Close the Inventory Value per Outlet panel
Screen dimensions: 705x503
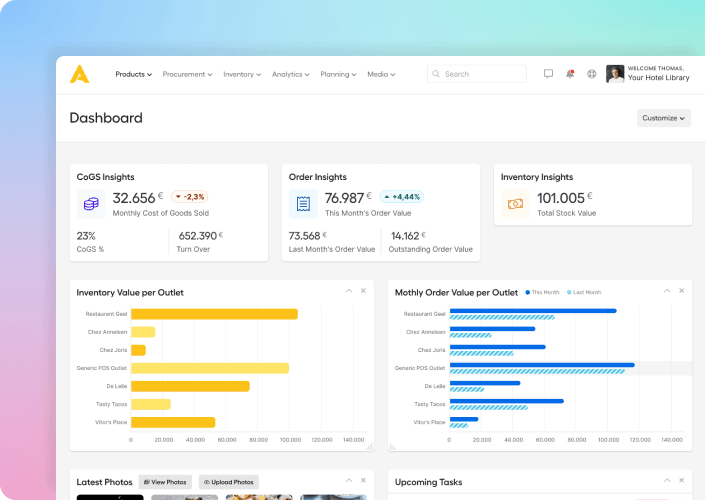tap(363, 291)
